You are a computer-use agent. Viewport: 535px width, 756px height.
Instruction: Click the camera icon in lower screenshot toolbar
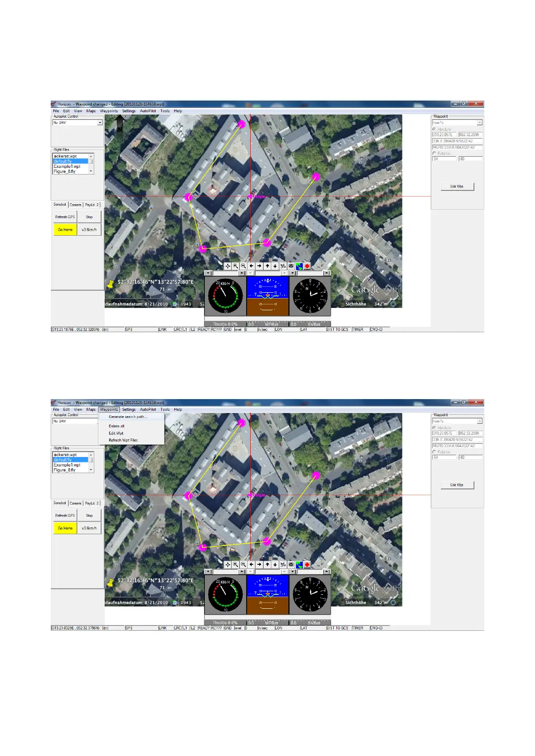tap(291, 564)
